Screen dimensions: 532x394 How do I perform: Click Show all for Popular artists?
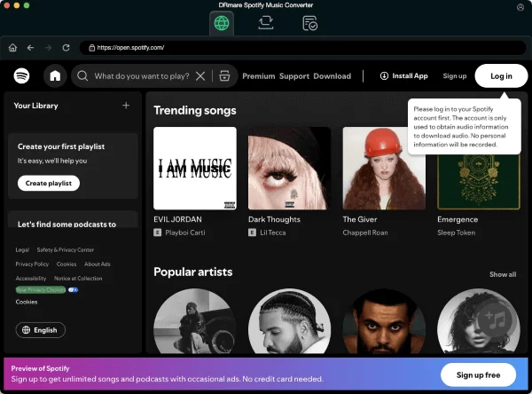[503, 274]
